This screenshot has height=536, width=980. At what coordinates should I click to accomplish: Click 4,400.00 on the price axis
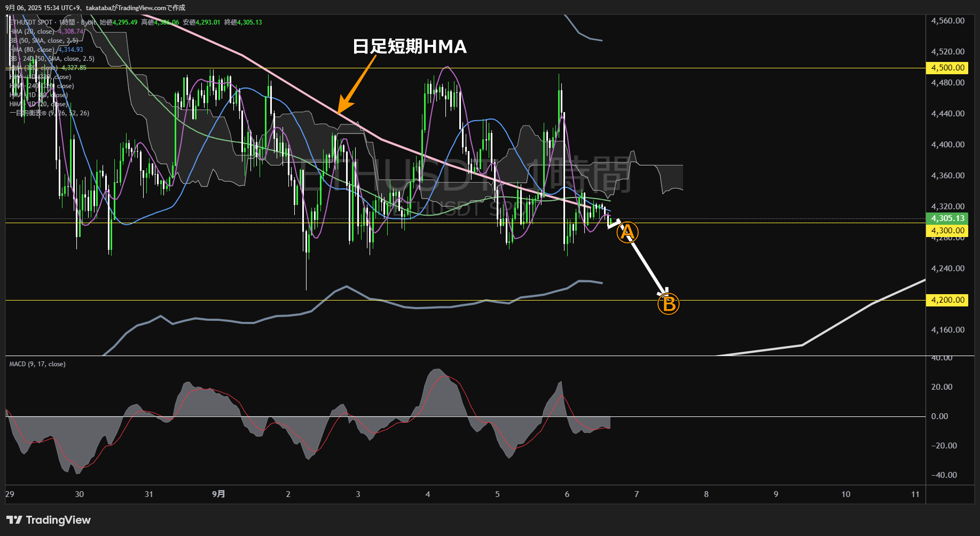947,145
